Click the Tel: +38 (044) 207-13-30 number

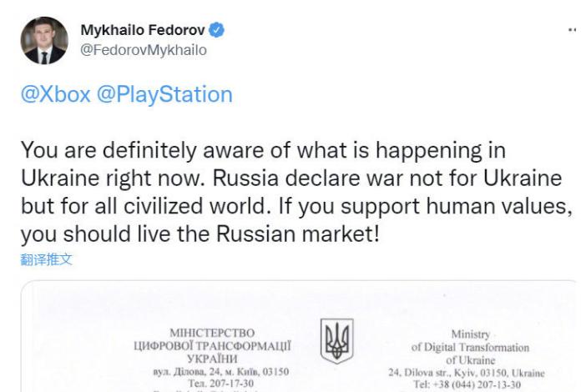click(x=467, y=384)
